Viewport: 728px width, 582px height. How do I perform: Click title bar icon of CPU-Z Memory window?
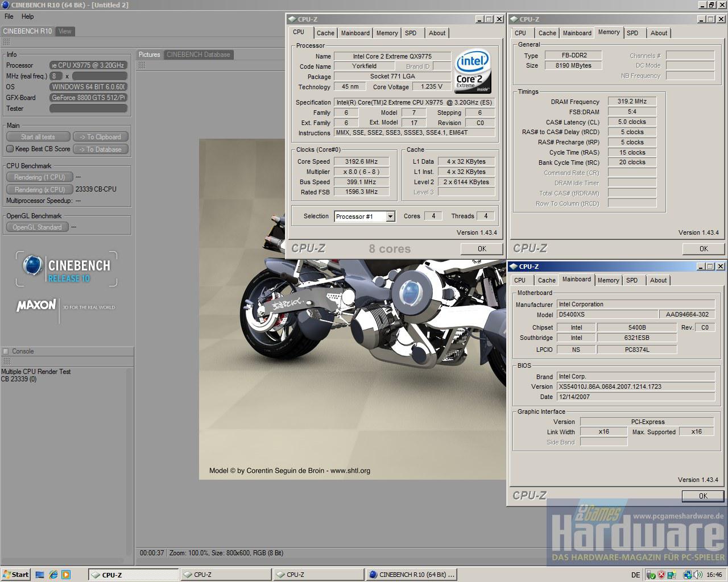click(513, 19)
